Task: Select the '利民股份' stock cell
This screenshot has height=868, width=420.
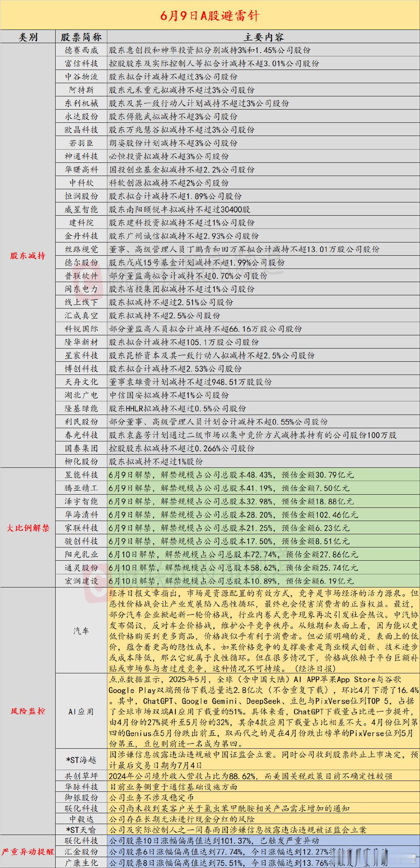Action: click(x=81, y=422)
